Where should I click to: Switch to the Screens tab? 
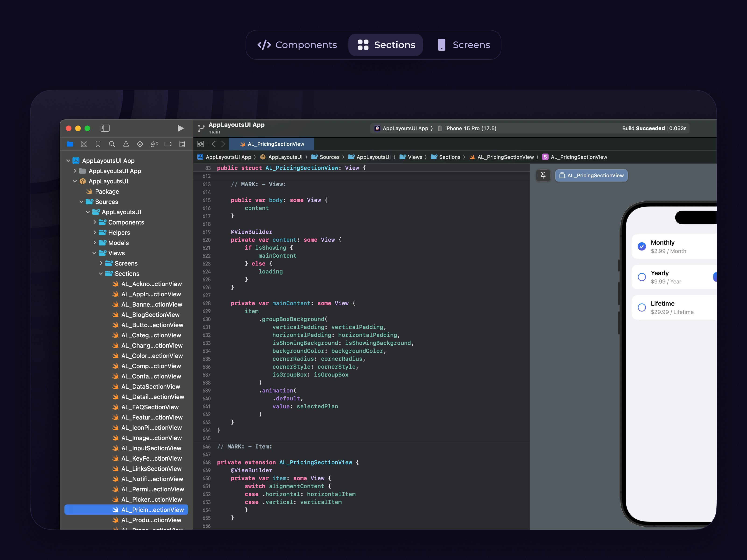click(x=463, y=45)
